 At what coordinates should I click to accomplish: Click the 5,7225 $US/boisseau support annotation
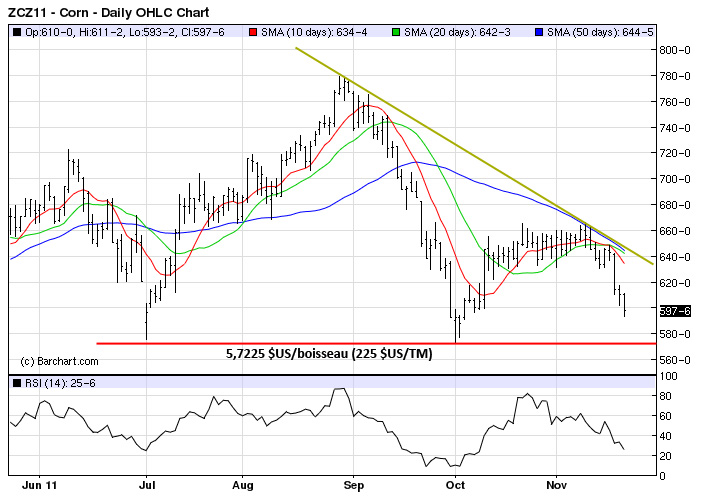coord(329,354)
